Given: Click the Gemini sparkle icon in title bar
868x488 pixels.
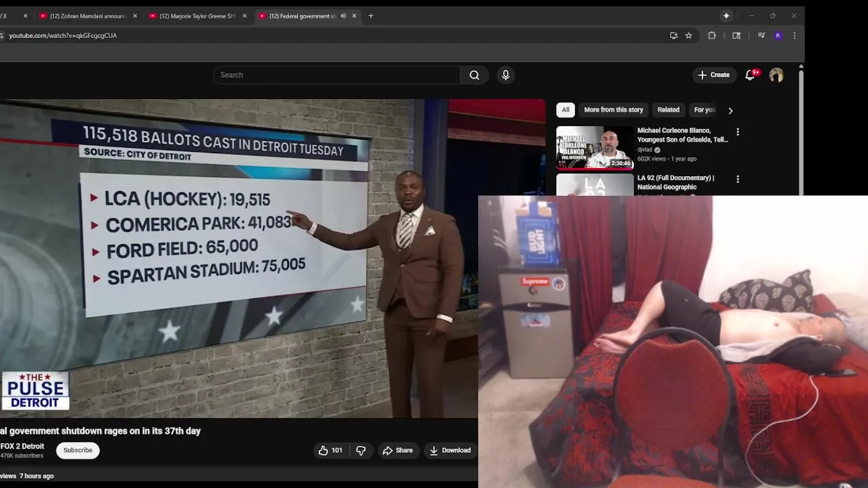Looking at the screenshot, I should pyautogui.click(x=726, y=16).
